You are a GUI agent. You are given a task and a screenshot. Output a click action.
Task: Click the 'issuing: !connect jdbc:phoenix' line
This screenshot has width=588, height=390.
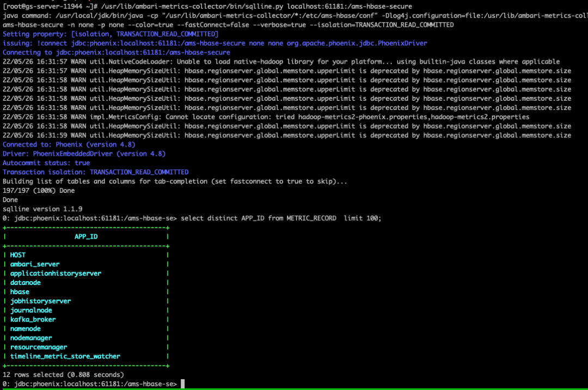pyautogui.click(x=215, y=43)
